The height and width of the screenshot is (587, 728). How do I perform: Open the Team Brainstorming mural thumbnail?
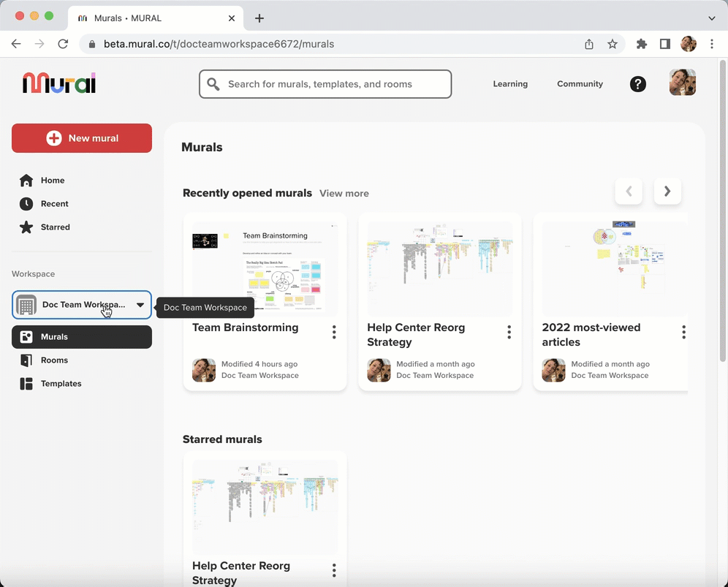265,269
